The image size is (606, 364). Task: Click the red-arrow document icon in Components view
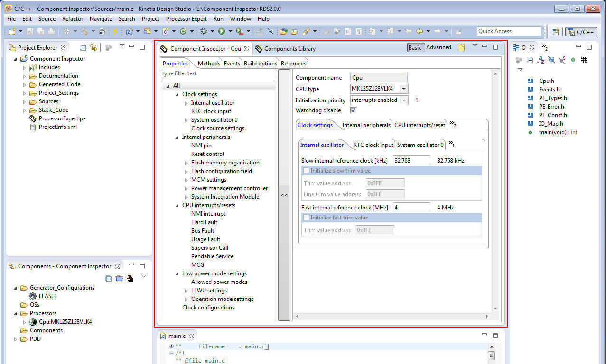pos(130,278)
